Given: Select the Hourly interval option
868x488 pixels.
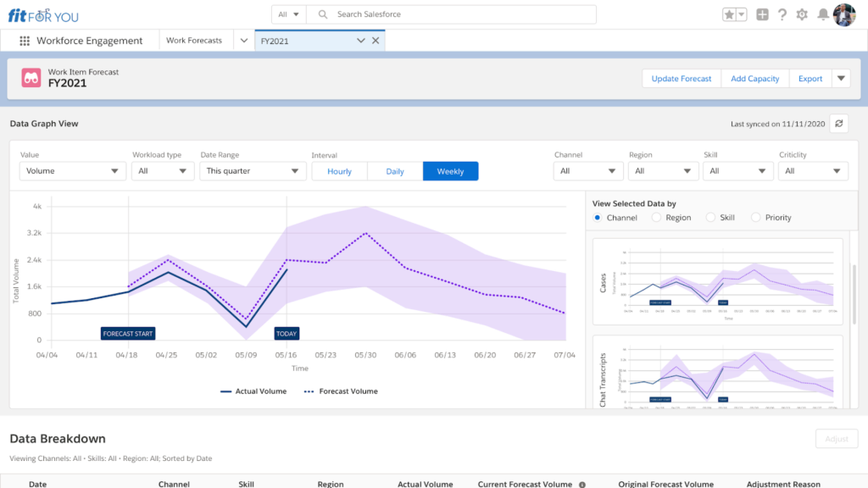Looking at the screenshot, I should click(x=339, y=171).
